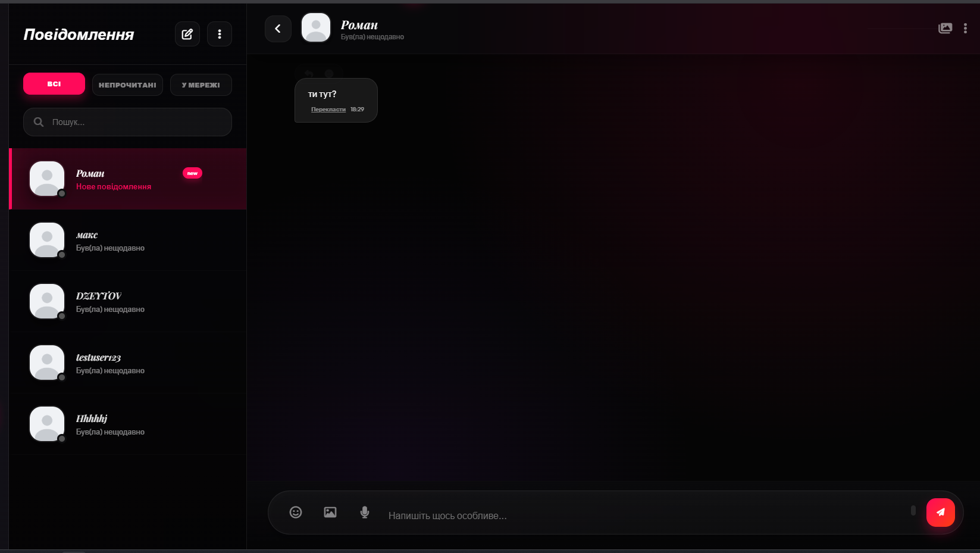This screenshot has height=553, width=980.
Task: Switch to the НЕПРОЧИТАНІ filter tab
Action: 127,85
